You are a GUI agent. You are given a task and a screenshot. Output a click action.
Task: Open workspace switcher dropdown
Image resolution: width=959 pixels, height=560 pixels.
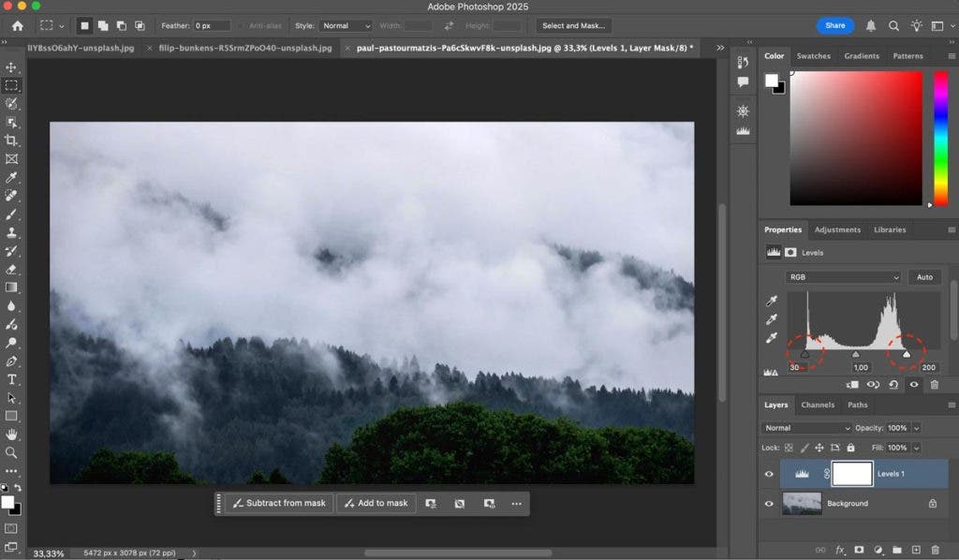(942, 25)
